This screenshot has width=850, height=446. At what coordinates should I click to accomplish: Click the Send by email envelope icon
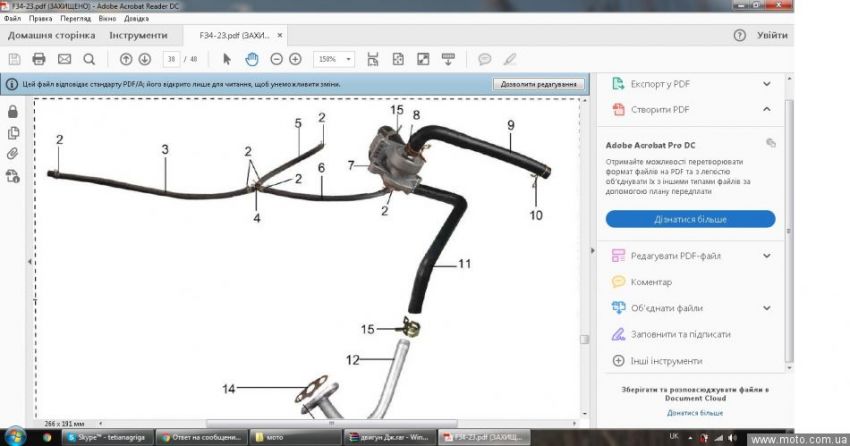tap(64, 59)
